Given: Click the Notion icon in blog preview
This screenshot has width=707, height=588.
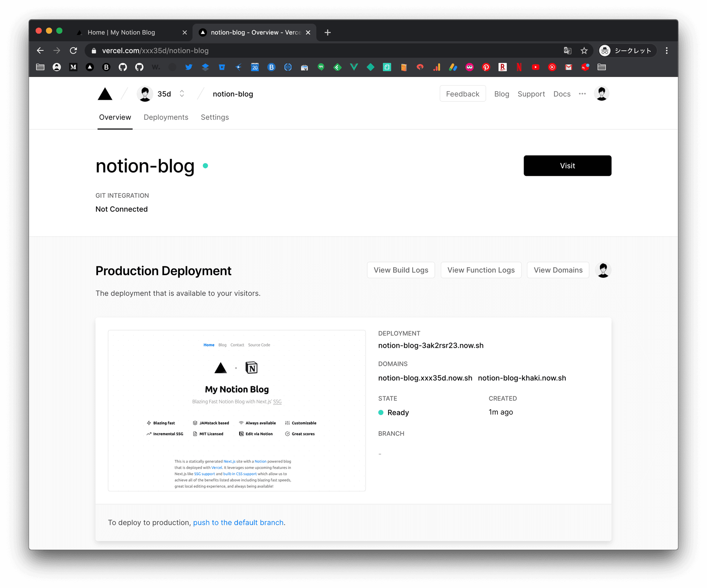Looking at the screenshot, I should click(x=252, y=368).
